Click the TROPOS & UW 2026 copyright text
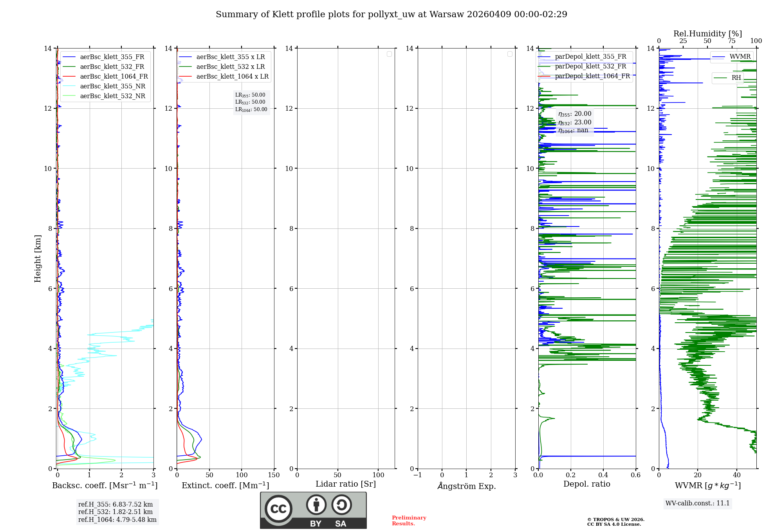 [615, 519]
